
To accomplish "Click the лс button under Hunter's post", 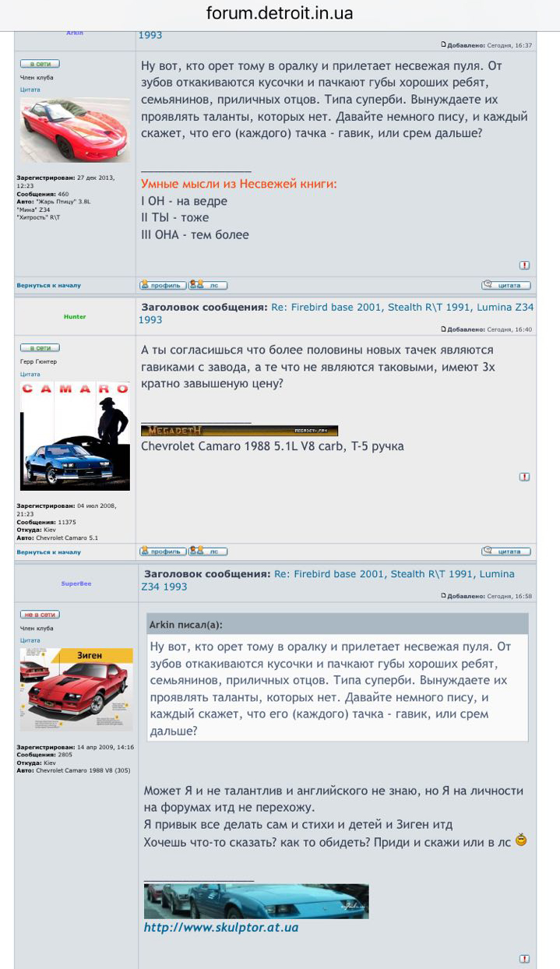I will point(208,551).
